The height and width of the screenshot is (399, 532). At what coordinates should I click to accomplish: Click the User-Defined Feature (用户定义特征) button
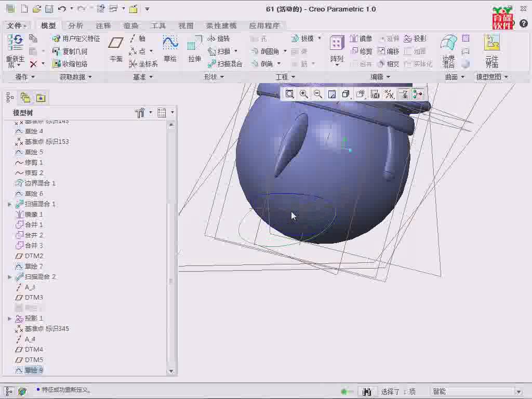point(76,38)
